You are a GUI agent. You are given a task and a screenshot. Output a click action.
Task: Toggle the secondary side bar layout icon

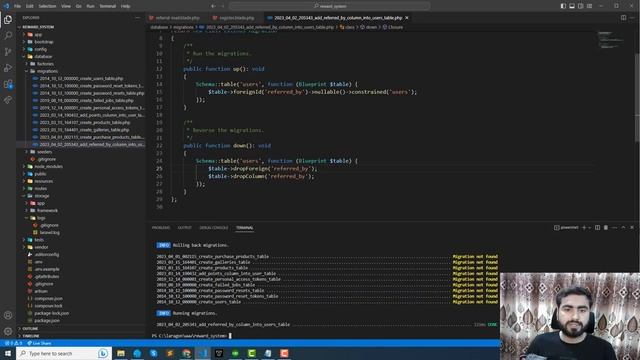pyautogui.click(x=580, y=6)
